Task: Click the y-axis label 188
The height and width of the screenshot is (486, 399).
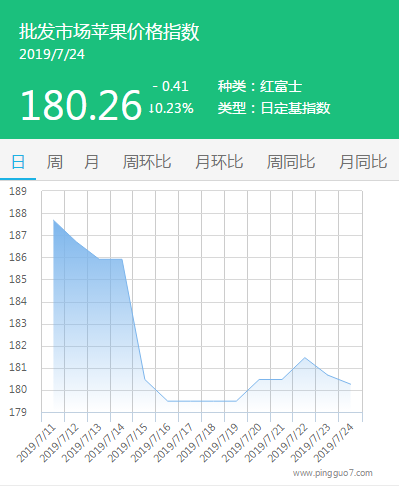Action: 18,213
